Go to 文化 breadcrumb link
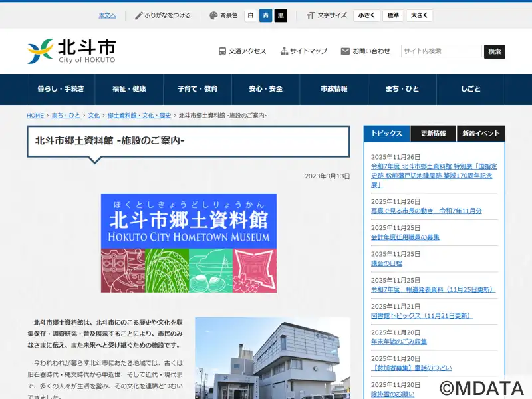This screenshot has height=399, width=532. click(94, 116)
